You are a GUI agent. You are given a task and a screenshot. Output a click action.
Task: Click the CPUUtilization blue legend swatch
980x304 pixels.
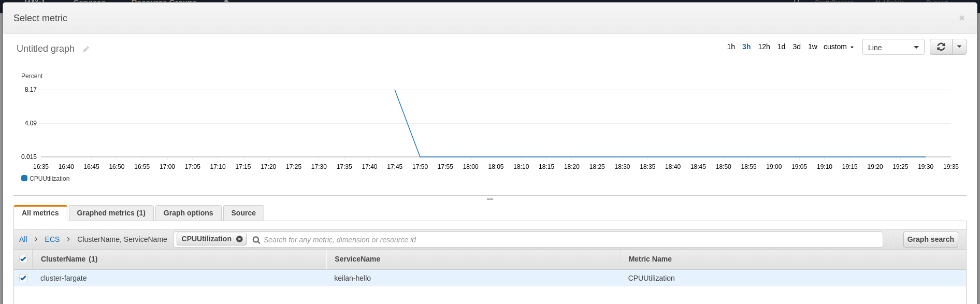click(24, 178)
